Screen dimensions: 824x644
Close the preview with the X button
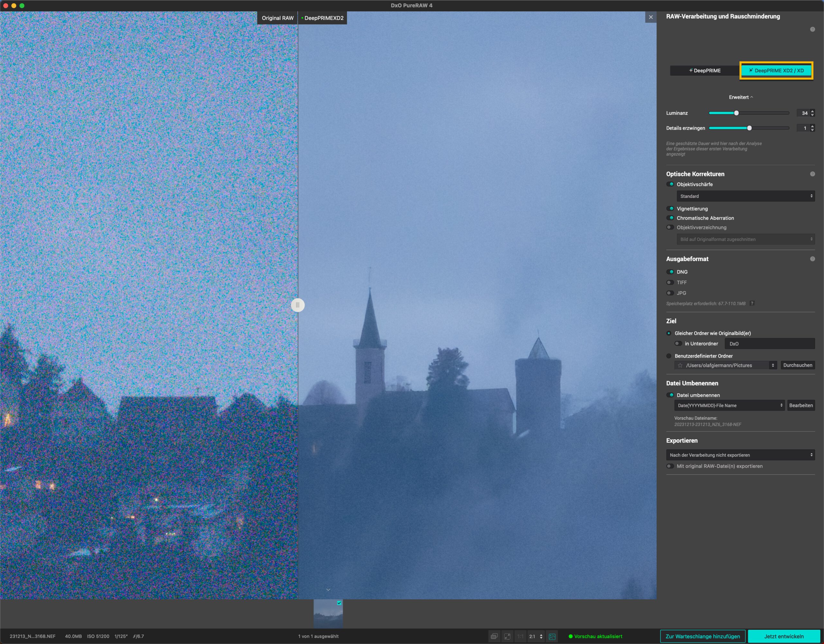(x=651, y=17)
